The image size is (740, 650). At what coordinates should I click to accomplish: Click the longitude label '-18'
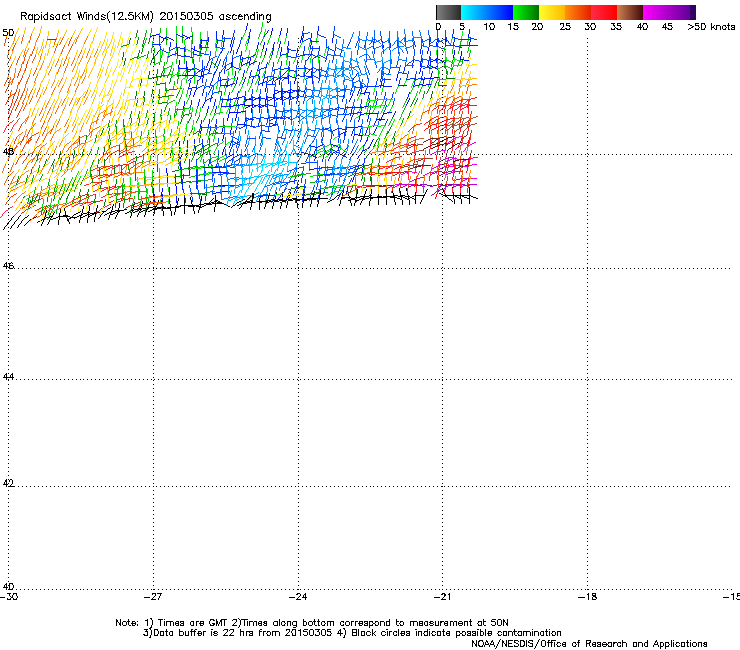[587, 597]
